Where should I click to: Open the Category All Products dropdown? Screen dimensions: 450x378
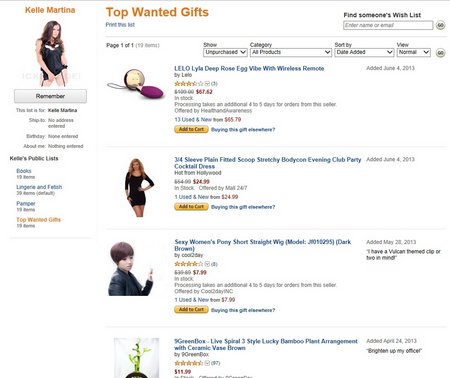coord(291,52)
